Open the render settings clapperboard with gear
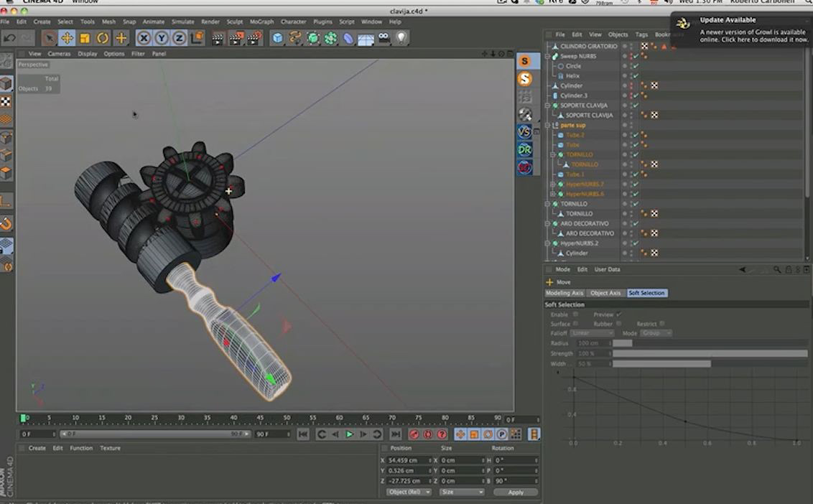This screenshot has height=504, width=813. click(254, 38)
